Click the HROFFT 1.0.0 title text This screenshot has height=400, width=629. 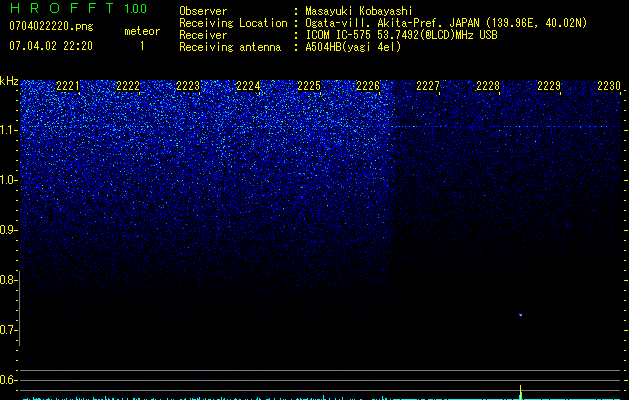point(79,8)
